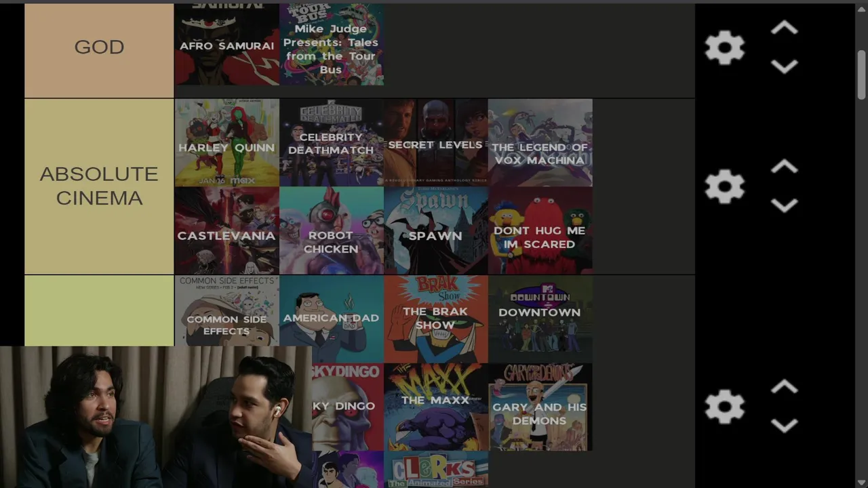Click The Maxx tile
This screenshot has width=868, height=488.
click(x=436, y=407)
